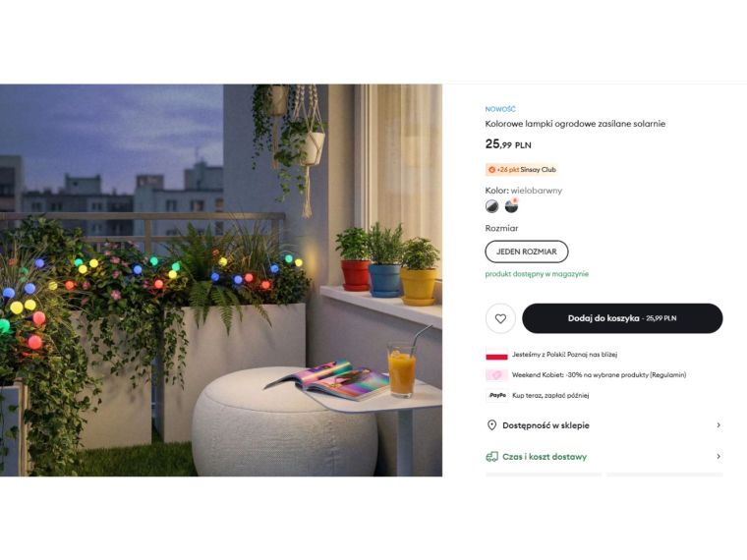Click the pink Weekend Kobiet promo icon

coord(496,375)
